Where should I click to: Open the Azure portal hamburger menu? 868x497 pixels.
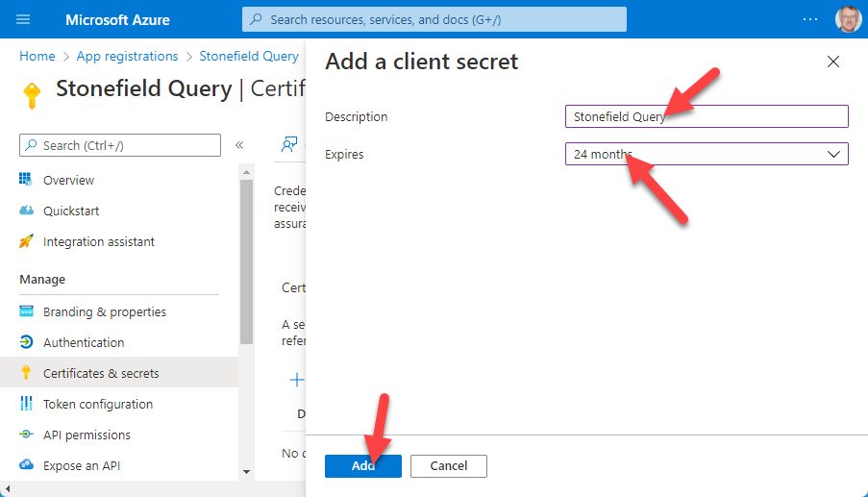click(x=23, y=19)
